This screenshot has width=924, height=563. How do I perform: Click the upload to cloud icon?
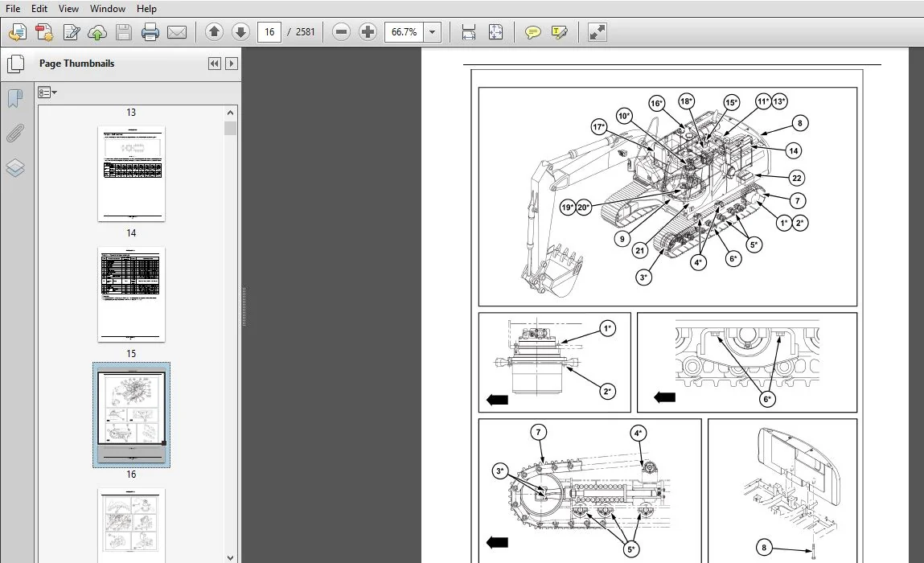pos(97,32)
